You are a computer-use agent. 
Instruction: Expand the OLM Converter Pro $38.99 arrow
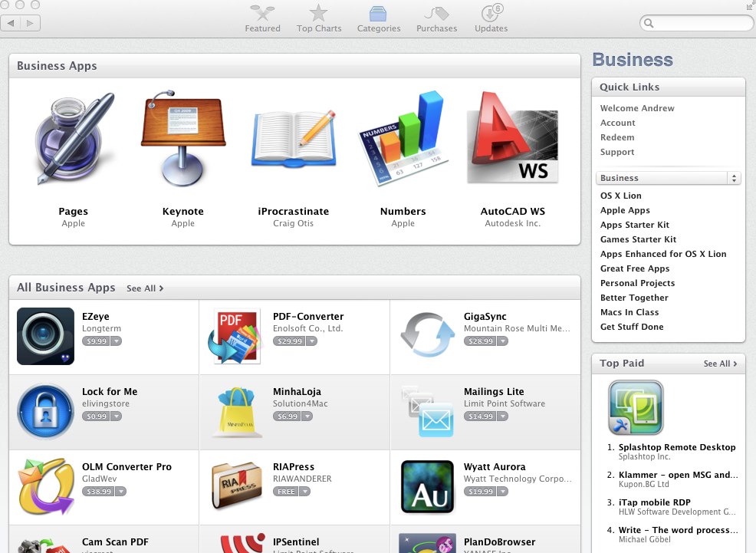[120, 492]
